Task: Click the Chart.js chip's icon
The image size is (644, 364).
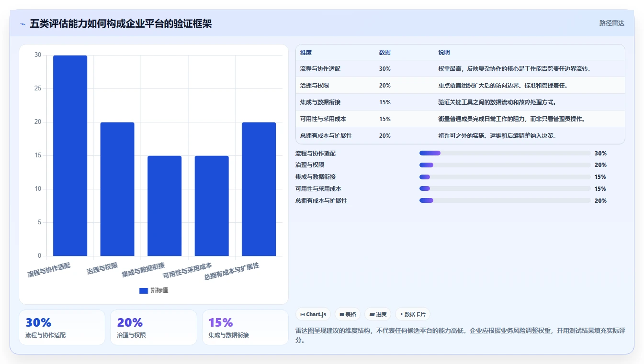Action: (303, 314)
